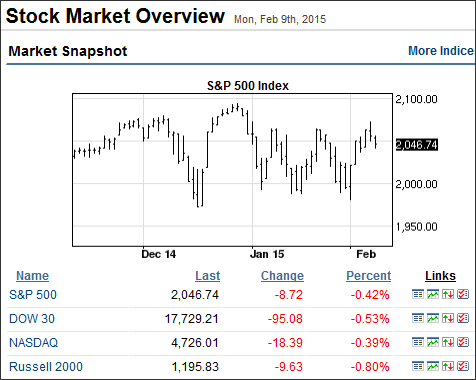Open the DOW 30 checklist icon
Image resolution: width=476 pixels, height=380 pixels.
click(463, 318)
